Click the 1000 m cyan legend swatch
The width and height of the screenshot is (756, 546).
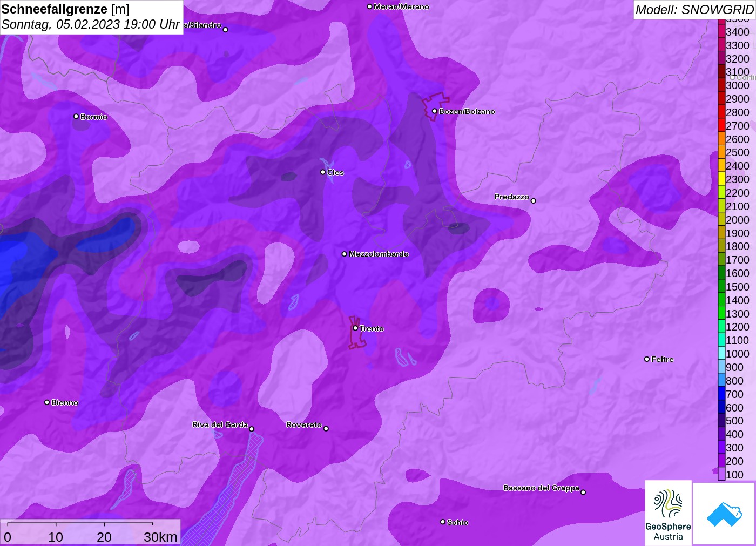coord(721,354)
